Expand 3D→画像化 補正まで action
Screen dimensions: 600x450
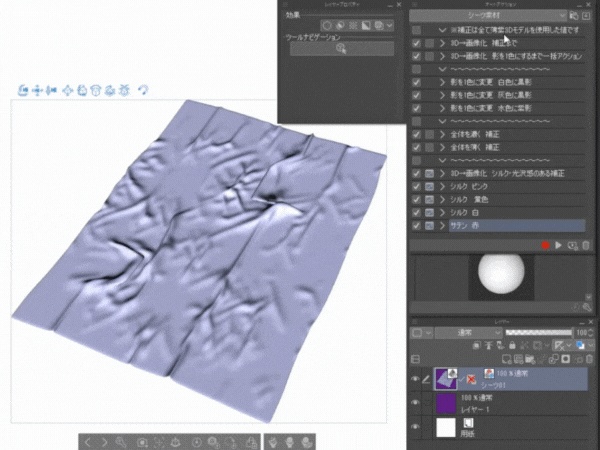(442, 43)
